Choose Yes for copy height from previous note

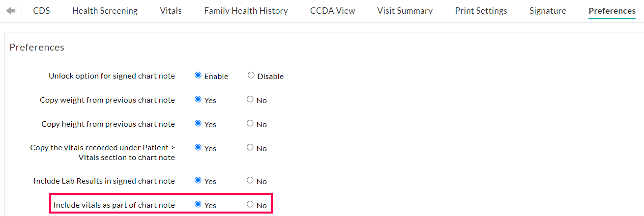(198, 123)
